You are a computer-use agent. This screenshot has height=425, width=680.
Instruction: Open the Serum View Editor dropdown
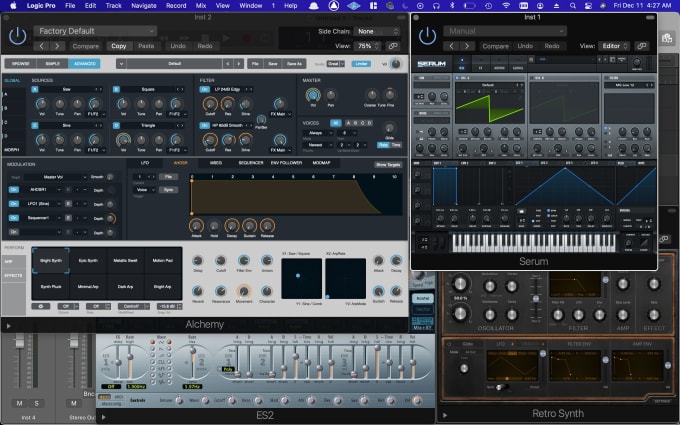click(x=614, y=46)
